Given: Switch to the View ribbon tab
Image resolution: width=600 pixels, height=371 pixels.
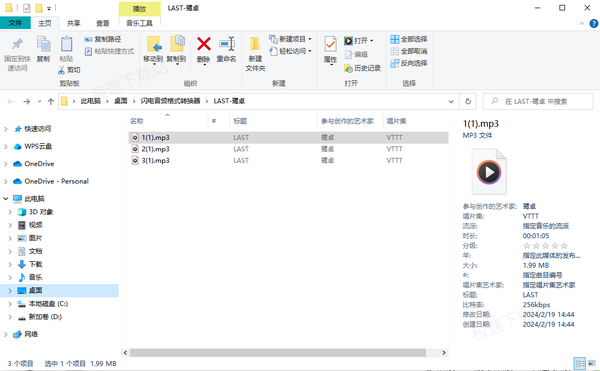Looking at the screenshot, I should click(x=103, y=23).
